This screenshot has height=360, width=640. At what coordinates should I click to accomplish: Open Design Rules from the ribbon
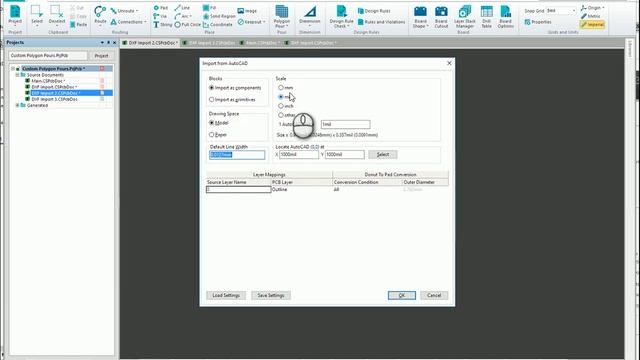374,11
